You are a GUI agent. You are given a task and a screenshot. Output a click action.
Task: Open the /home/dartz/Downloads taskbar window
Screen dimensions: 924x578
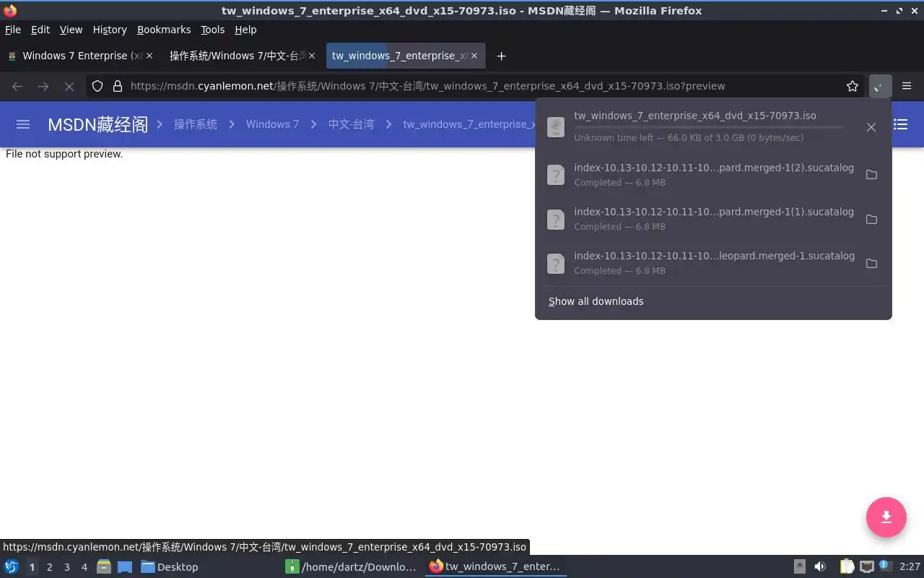tap(352, 566)
